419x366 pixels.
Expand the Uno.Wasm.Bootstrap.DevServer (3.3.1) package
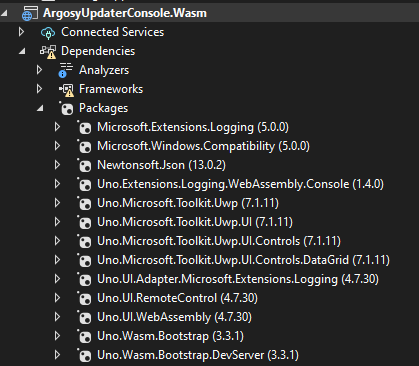point(57,355)
